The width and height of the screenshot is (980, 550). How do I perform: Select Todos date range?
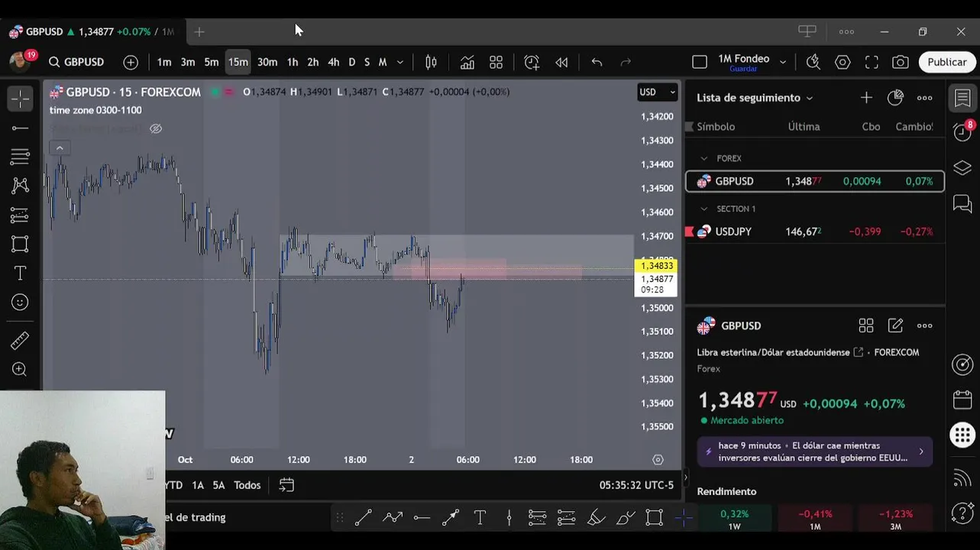(247, 485)
